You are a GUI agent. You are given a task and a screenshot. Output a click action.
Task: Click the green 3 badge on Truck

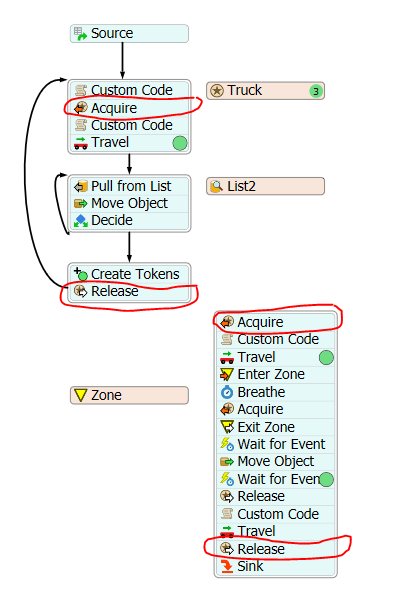pyautogui.click(x=316, y=91)
